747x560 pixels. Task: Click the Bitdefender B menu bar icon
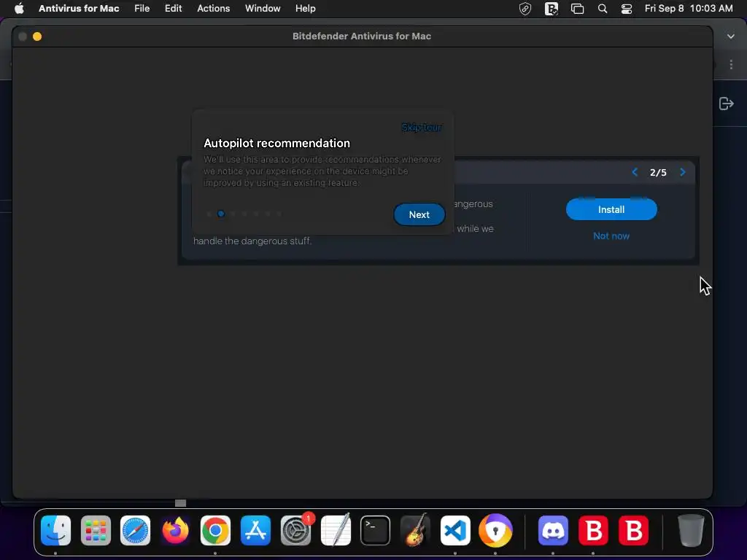551,9
